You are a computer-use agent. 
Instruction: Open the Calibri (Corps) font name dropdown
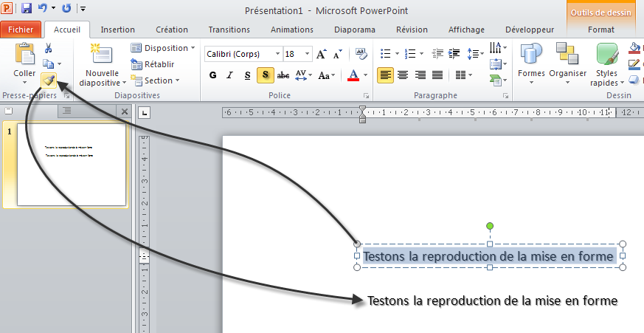[277, 54]
